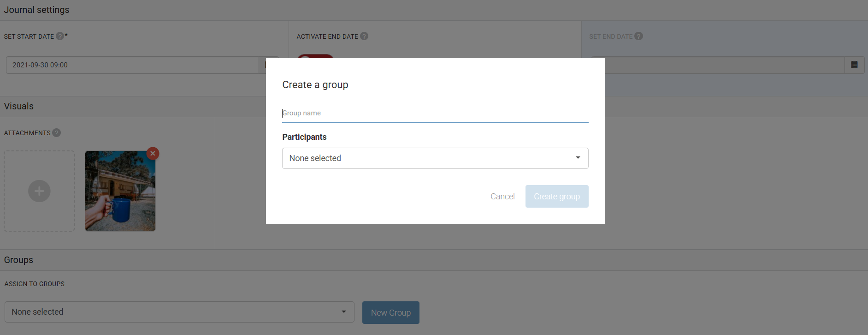Focus the Group name text field
Screen dimensions: 868x335
[x=435, y=113]
